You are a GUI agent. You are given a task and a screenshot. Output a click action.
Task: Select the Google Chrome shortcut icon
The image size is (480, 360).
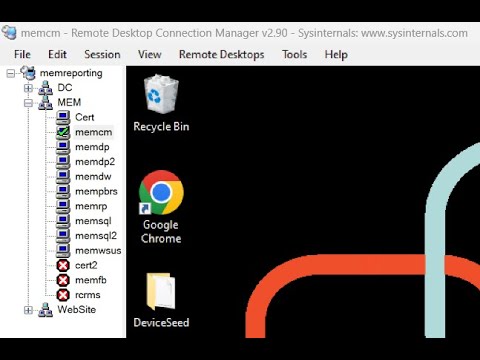(x=161, y=192)
